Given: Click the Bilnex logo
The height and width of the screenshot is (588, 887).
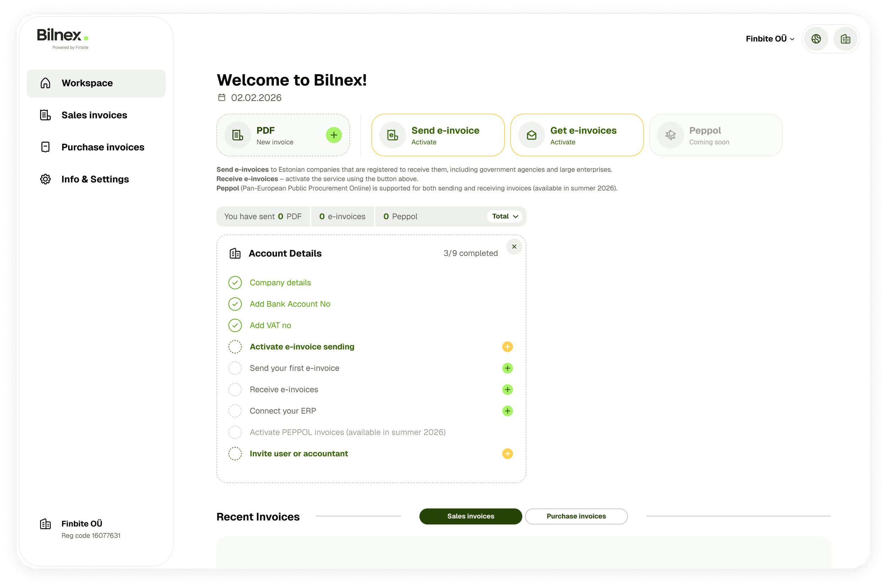Looking at the screenshot, I should (x=62, y=38).
